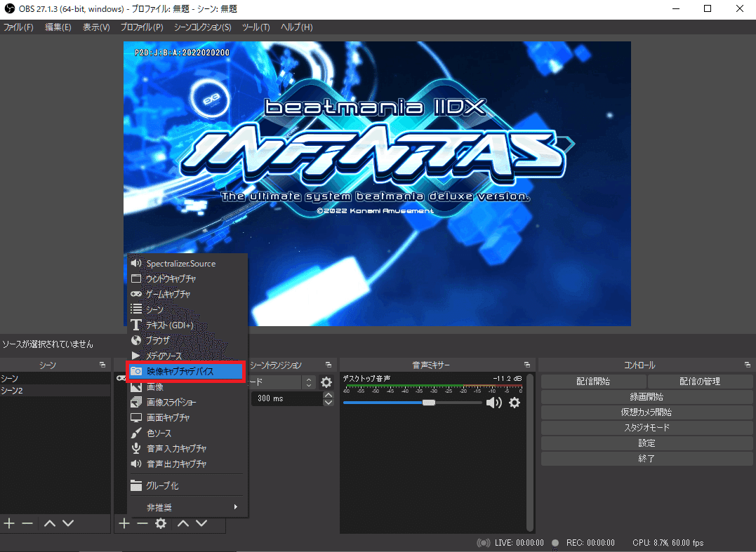Viewport: 756px width, 552px height.
Task: Open the 表示(V) menu
Action: click(x=96, y=27)
